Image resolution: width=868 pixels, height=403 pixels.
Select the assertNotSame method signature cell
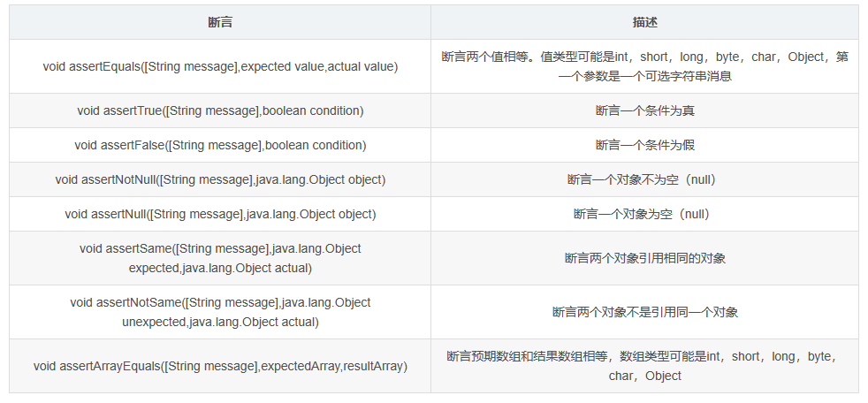220,312
